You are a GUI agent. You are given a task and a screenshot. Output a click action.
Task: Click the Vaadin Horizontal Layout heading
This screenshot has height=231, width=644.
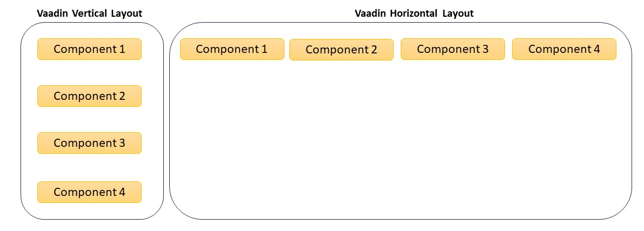(x=414, y=13)
